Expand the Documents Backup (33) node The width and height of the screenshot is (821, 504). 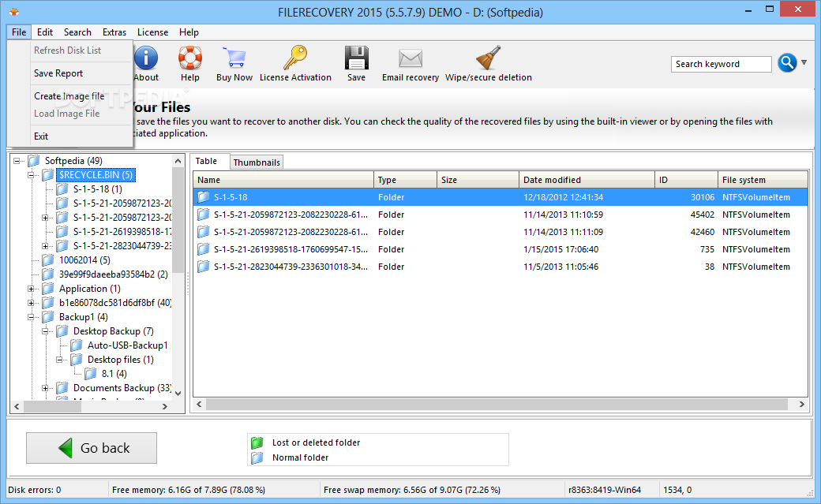click(45, 388)
